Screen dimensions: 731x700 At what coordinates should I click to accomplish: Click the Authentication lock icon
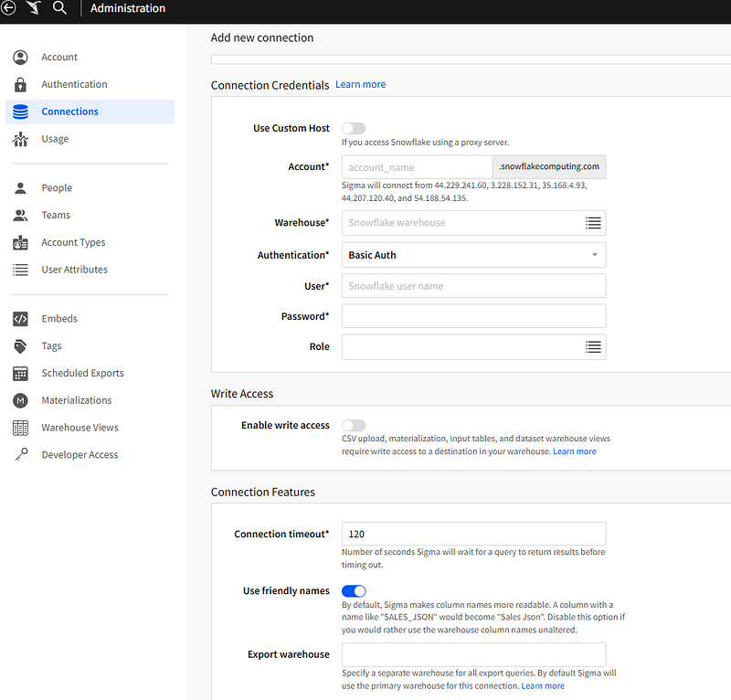[20, 84]
